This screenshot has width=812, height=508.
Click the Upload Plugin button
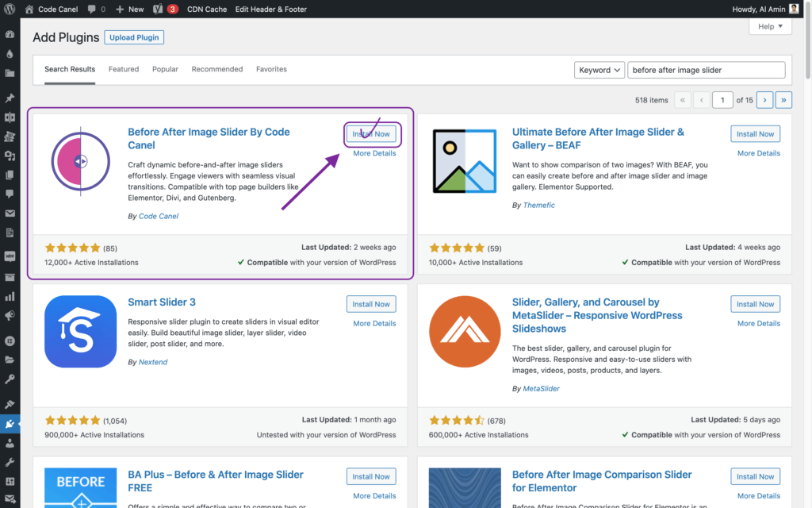point(134,37)
